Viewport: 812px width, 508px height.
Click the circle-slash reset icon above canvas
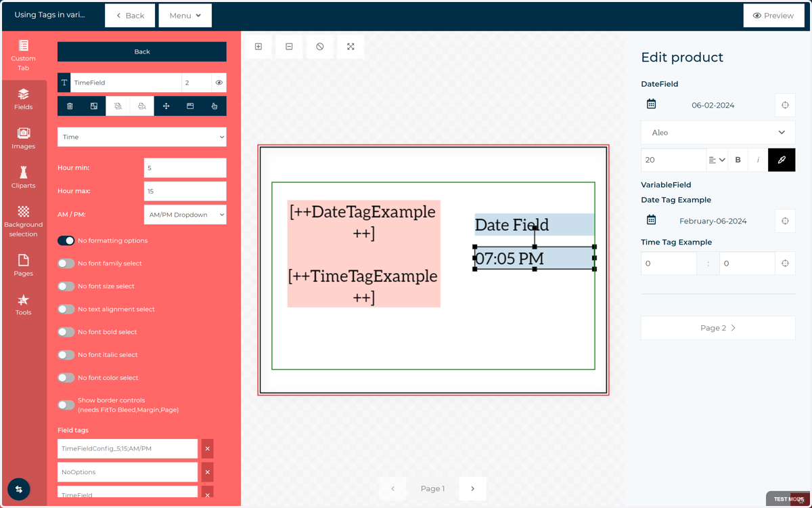click(x=320, y=47)
